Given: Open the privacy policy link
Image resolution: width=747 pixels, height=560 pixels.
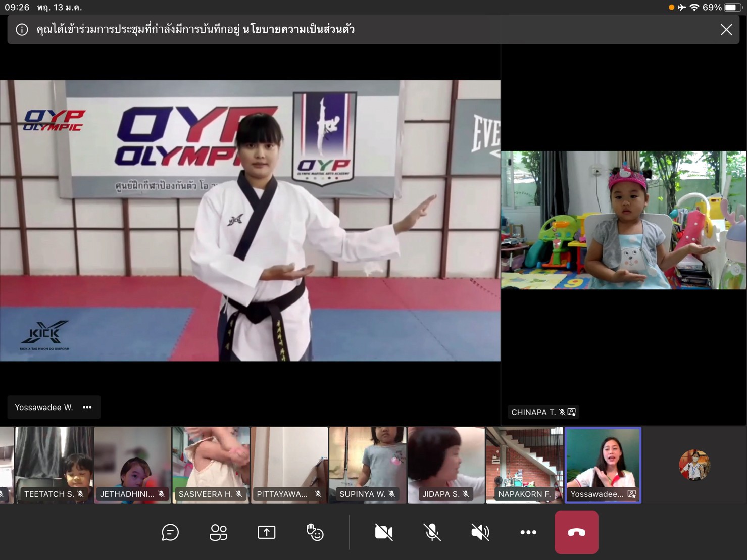Looking at the screenshot, I should (x=298, y=29).
